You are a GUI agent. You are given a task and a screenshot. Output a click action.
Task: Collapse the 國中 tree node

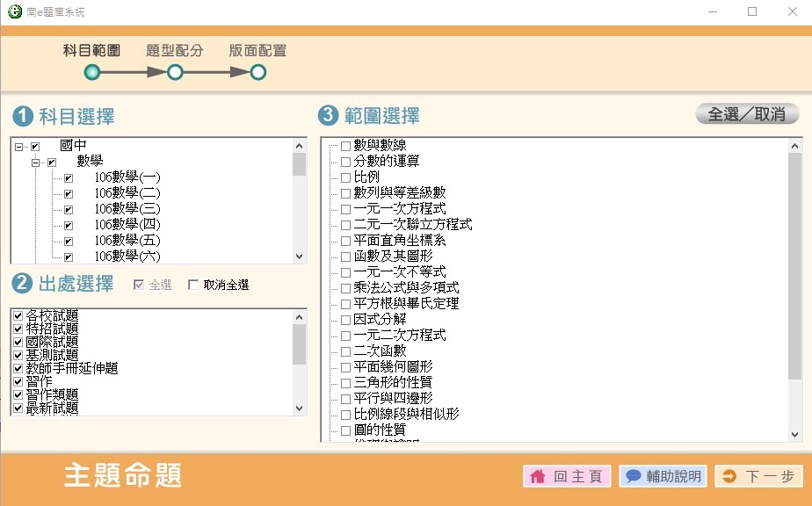click(18, 147)
